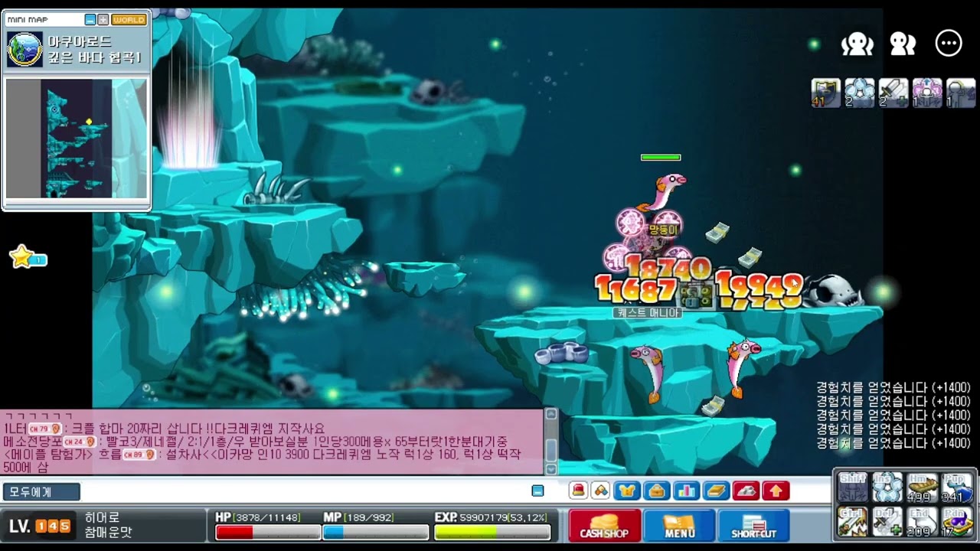Click the world globe icon in minimap
980x551 pixels.
click(x=24, y=50)
